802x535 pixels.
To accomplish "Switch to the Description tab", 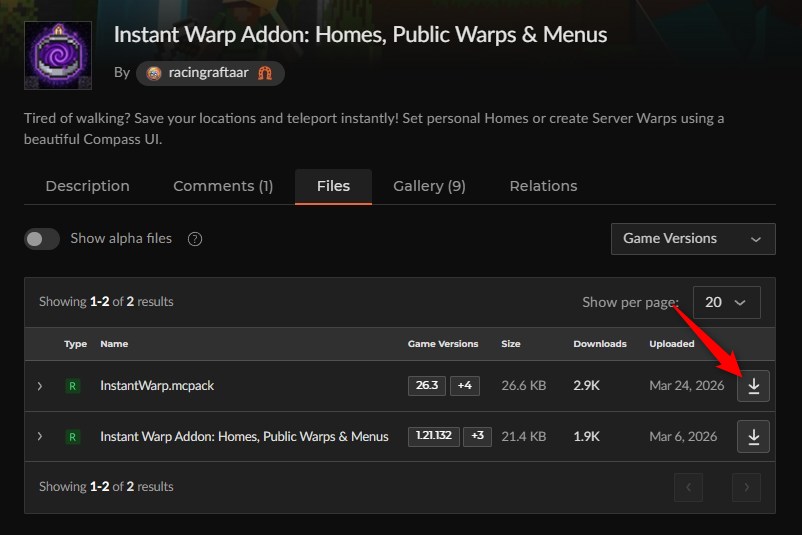I will click(87, 186).
